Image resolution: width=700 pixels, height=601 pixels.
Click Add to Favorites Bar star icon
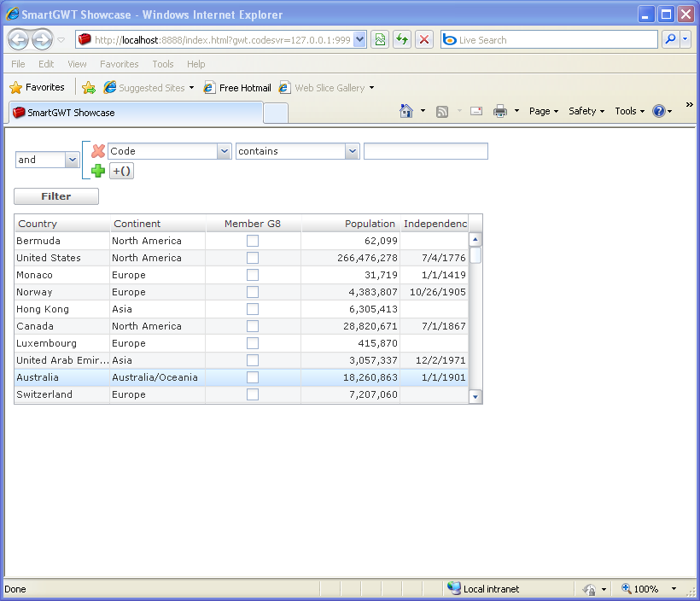pos(89,88)
